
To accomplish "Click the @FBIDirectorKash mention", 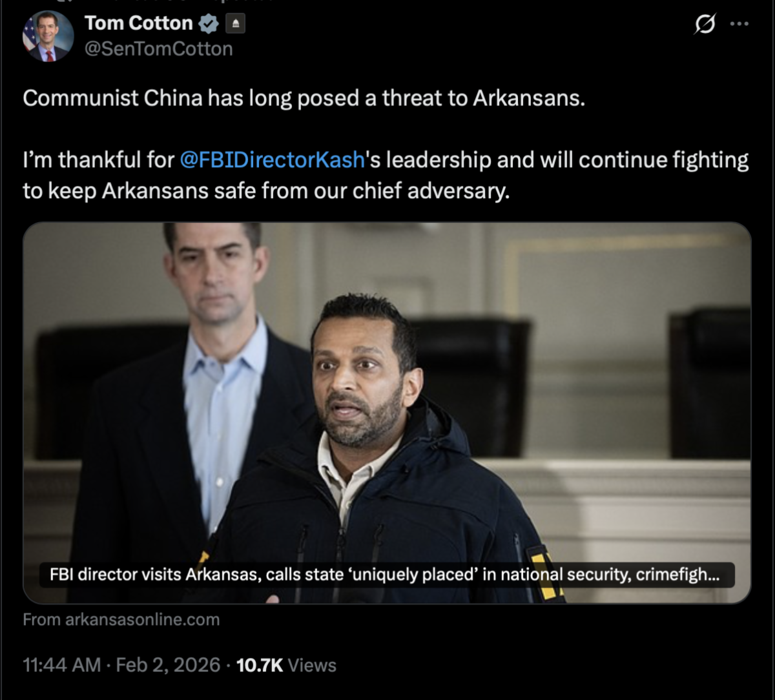I will click(x=272, y=160).
